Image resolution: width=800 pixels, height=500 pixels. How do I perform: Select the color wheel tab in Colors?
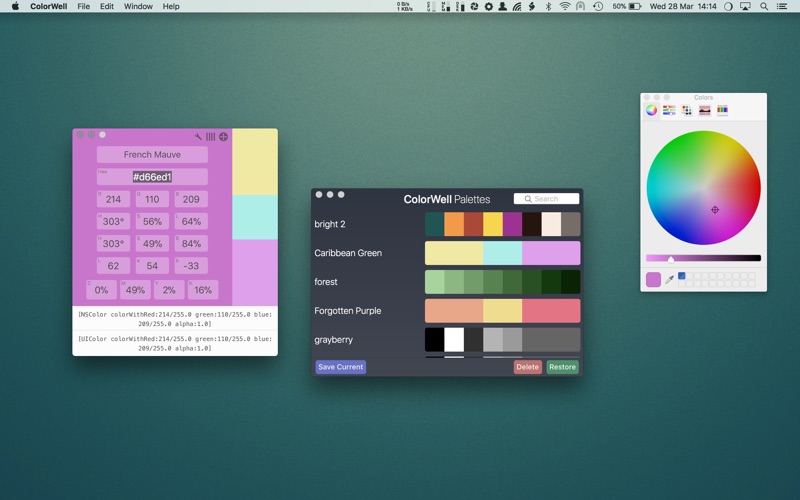pyautogui.click(x=652, y=110)
